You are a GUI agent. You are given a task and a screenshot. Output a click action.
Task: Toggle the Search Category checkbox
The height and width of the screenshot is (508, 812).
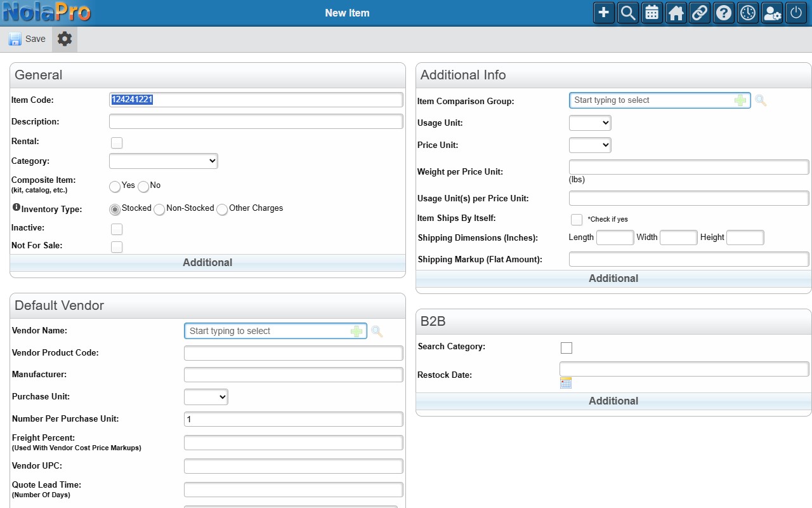click(566, 348)
